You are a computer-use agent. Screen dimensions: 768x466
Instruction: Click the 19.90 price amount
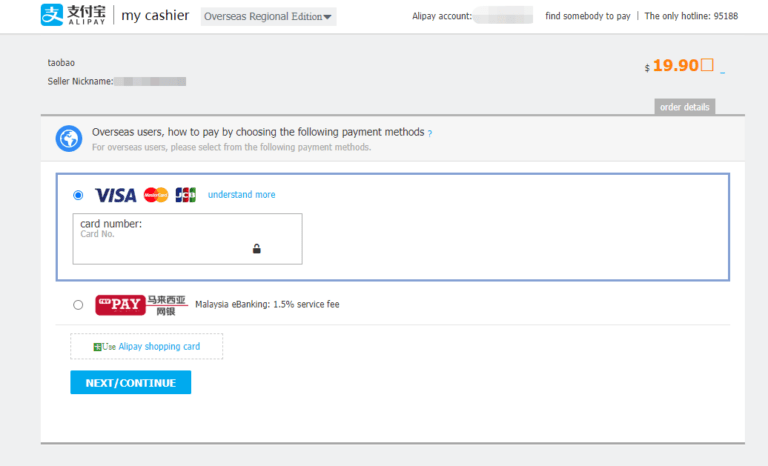click(675, 65)
